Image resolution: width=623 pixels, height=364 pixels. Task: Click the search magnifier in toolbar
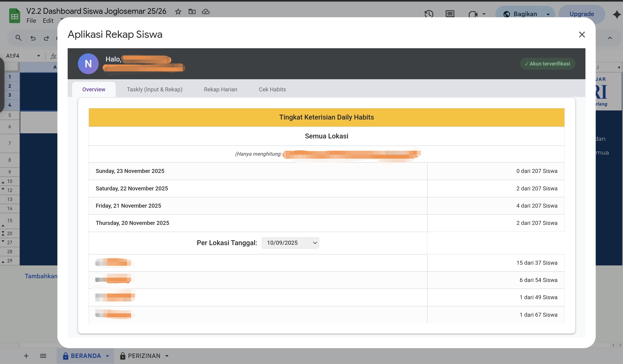pos(18,38)
